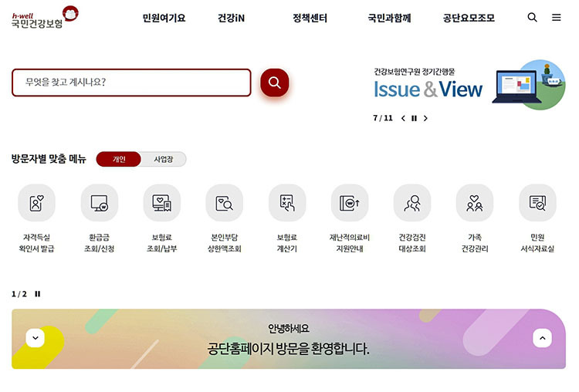Pause the 1/2 welcome banner rotation
The height and width of the screenshot is (392, 579).
point(38,294)
